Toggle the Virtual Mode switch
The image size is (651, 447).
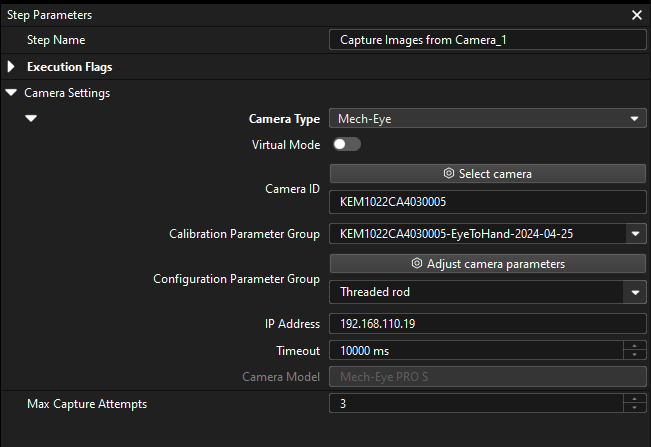[347, 145]
